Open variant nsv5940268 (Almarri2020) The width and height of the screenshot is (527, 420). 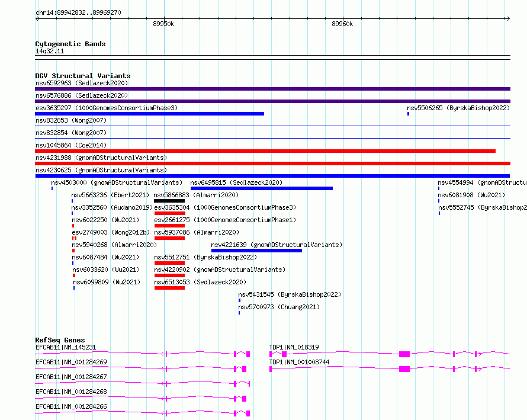pos(114,245)
